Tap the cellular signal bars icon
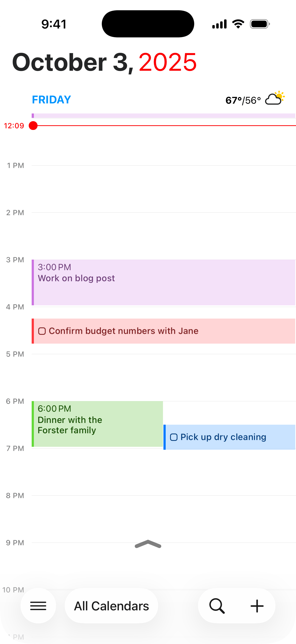 [219, 24]
